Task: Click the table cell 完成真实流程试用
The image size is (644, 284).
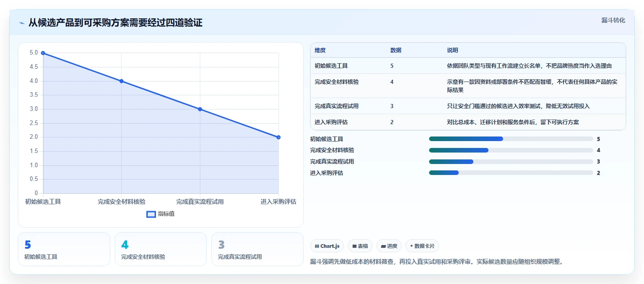Action: [337, 106]
